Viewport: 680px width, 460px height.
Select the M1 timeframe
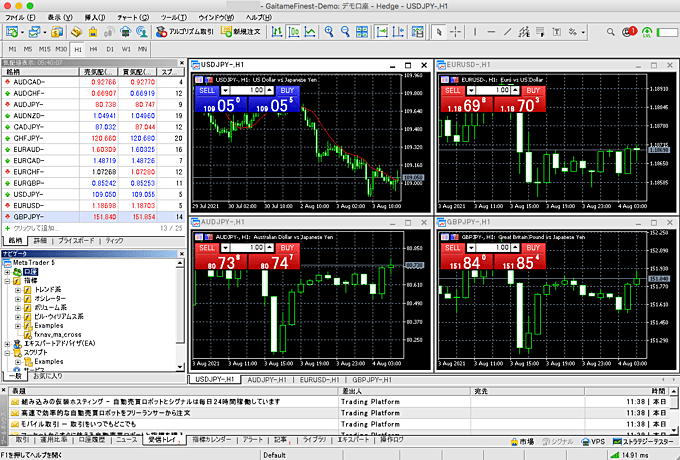pos(13,49)
